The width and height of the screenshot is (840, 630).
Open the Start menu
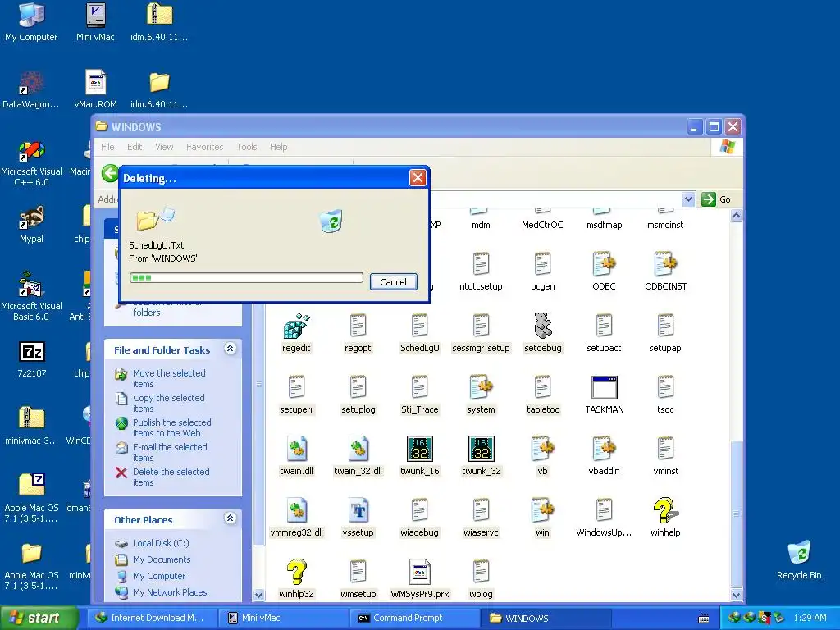(39, 618)
